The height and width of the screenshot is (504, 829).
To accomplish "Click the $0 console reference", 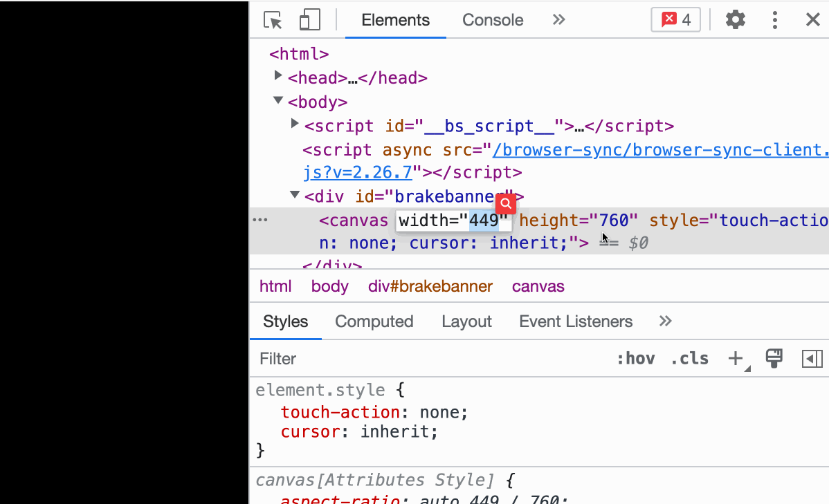I will [638, 243].
